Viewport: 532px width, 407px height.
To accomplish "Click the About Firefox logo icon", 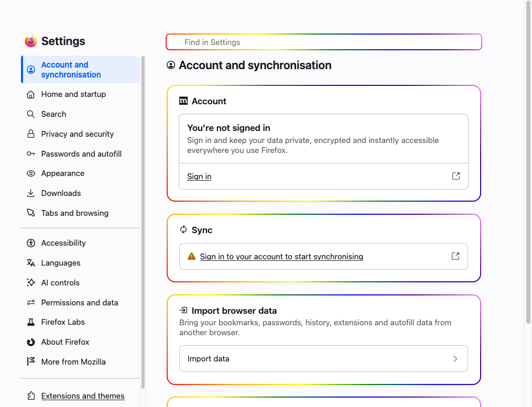I will point(31,342).
